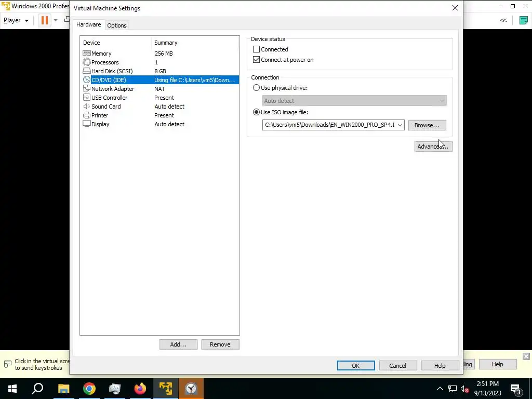
Task: Open the green notes icon in VMware Player
Action: pos(524,20)
